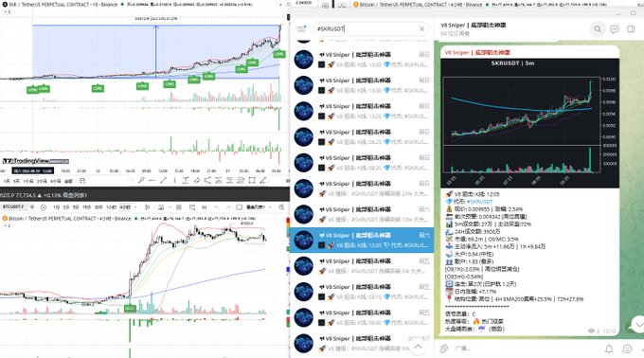The height and width of the screenshot is (358, 644).
Task: Select the vertical line tool in SKR chart toolbar
Action: pyautogui.click(x=174, y=180)
